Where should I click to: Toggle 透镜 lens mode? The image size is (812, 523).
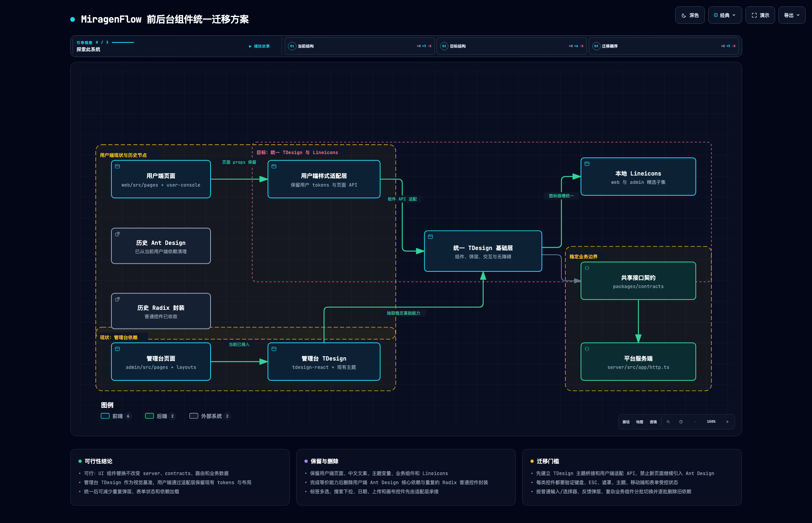pos(653,422)
